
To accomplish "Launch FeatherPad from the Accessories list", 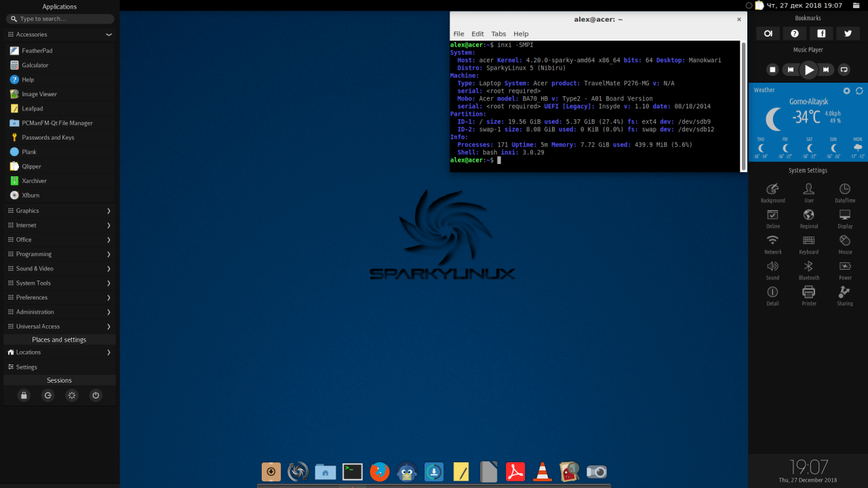I will 60,50.
